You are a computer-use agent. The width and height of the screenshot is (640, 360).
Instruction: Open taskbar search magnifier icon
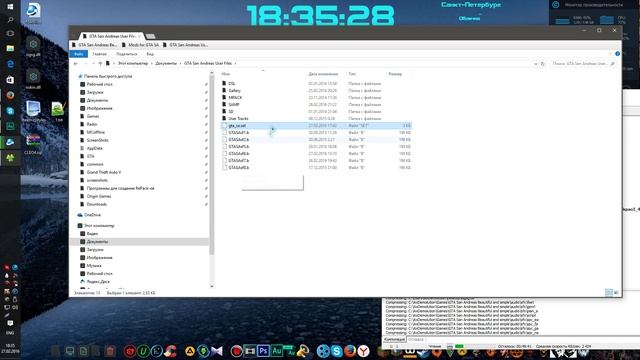(x=10, y=20)
